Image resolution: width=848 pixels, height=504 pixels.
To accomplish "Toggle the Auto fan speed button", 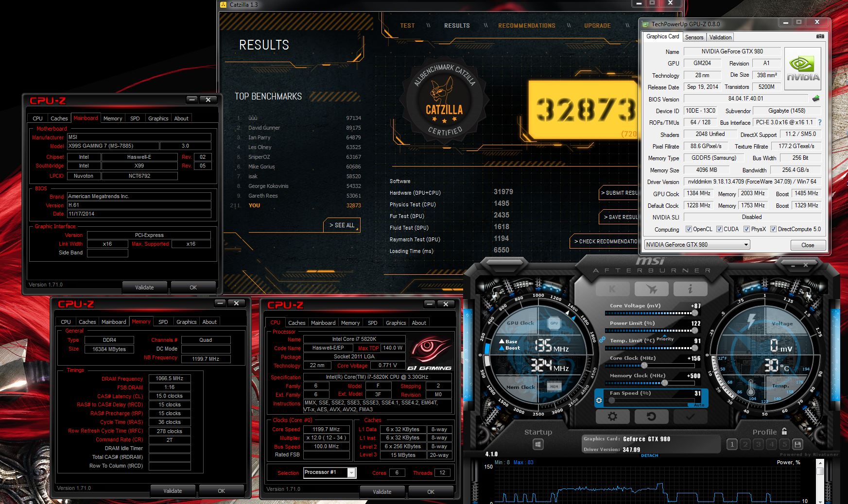I will click(x=699, y=405).
